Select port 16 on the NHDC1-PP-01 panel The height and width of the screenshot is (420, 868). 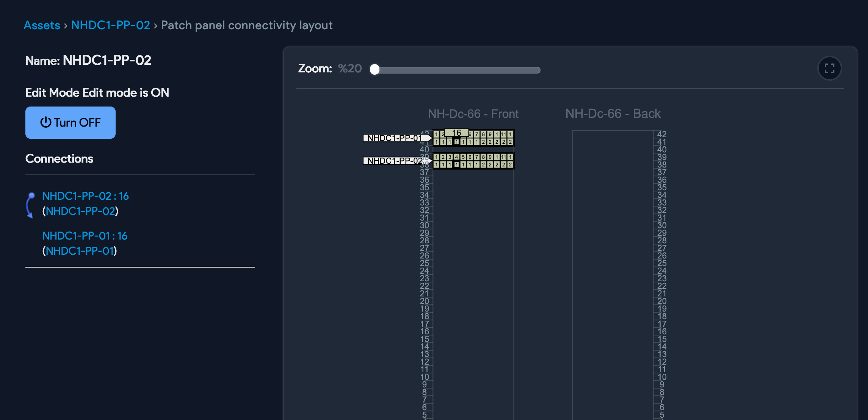pos(456,141)
